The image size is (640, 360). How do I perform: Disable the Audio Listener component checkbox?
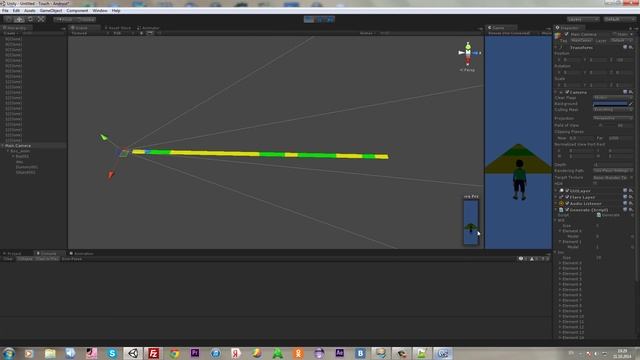tap(567, 203)
